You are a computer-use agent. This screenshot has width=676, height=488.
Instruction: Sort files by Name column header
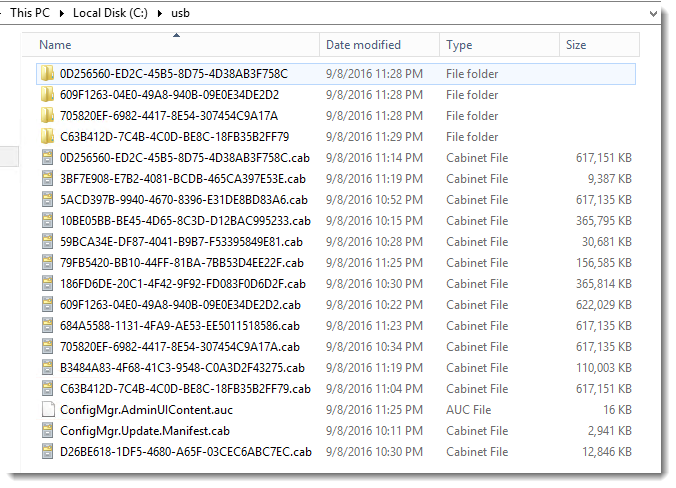56,45
